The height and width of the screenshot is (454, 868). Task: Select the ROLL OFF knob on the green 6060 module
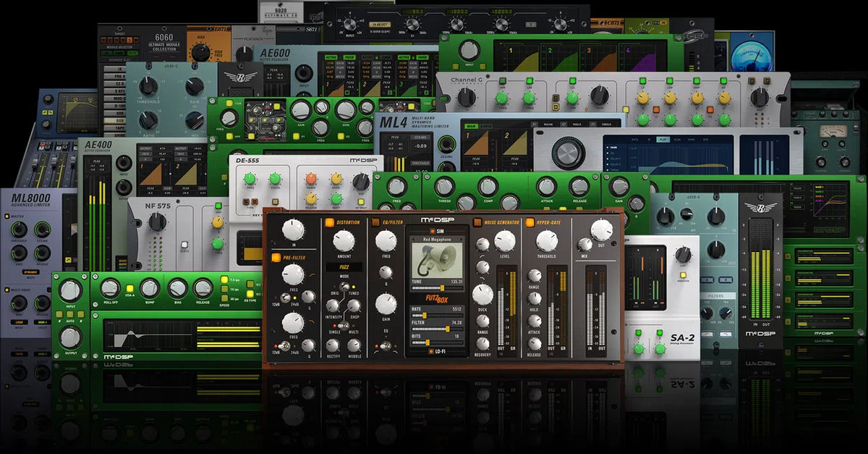coord(110,287)
